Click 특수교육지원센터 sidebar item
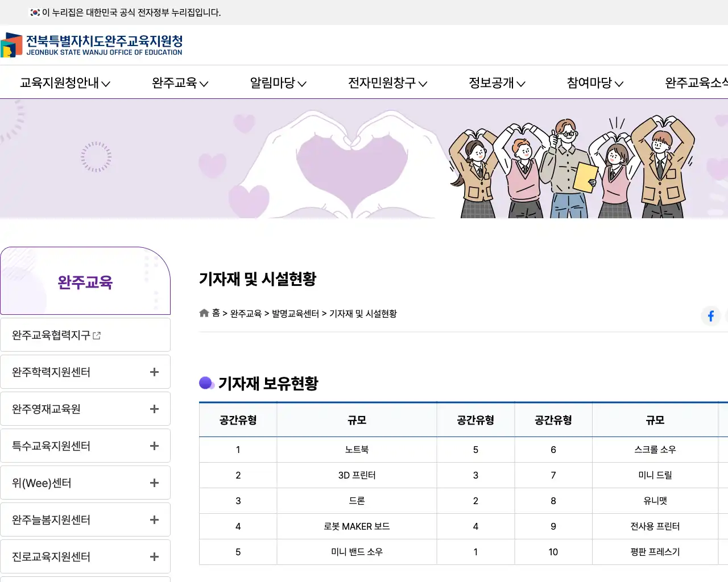Image resolution: width=728 pixels, height=582 pixels. click(85, 446)
